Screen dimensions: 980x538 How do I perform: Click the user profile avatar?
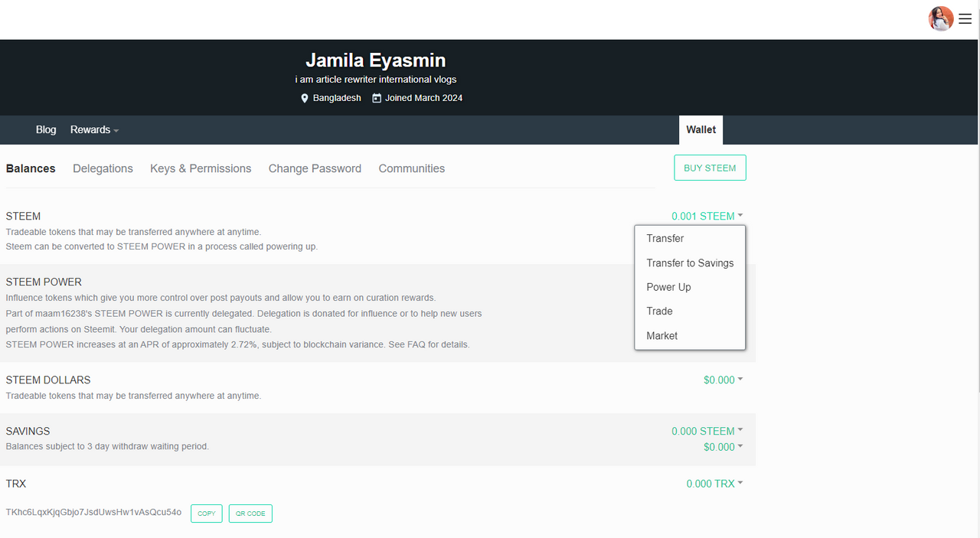pos(941,18)
